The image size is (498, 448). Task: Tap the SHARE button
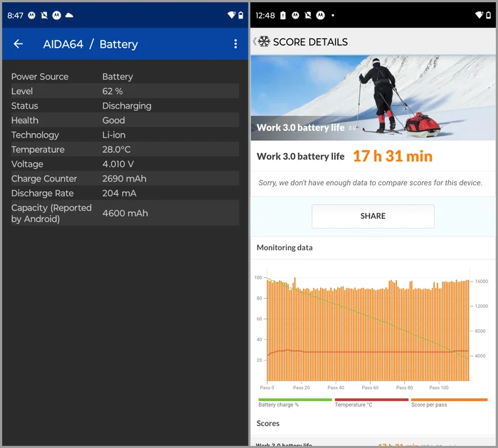(x=373, y=216)
